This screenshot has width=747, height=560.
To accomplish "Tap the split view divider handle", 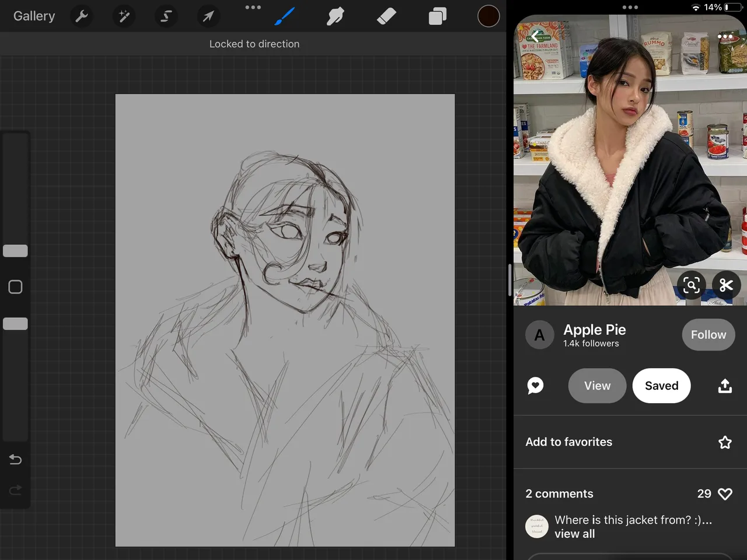I will point(510,280).
